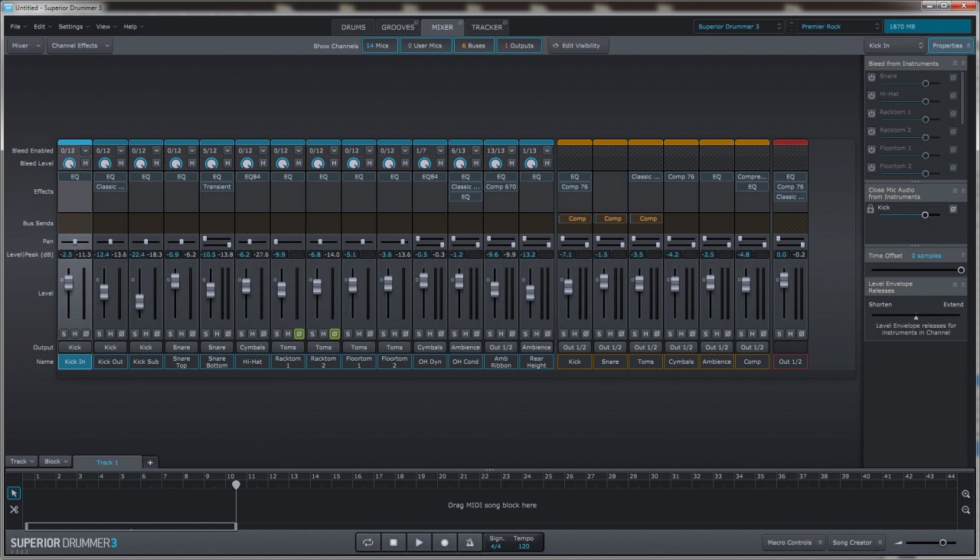Open Bleed from Instruments section menu icon
The image size is (980, 560).
click(954, 64)
